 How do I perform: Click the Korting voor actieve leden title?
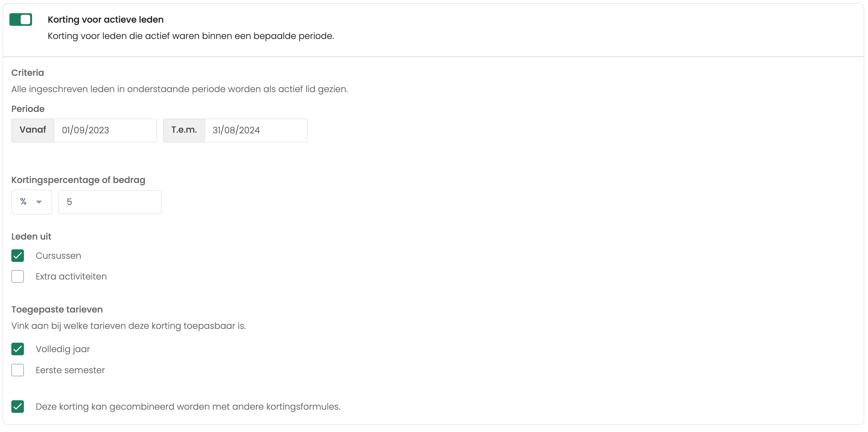tap(106, 19)
